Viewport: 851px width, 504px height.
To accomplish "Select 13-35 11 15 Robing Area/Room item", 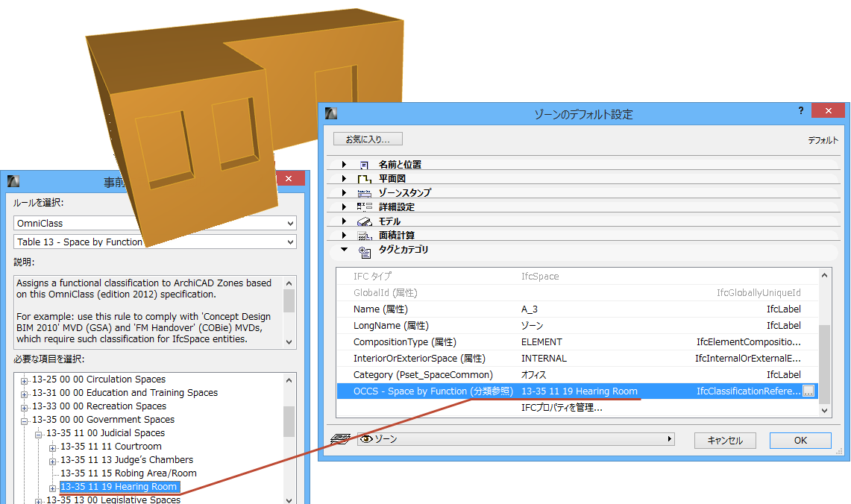I will click(128, 473).
